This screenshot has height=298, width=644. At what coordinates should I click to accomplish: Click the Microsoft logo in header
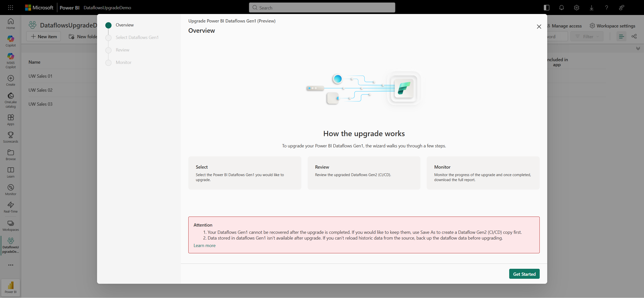point(39,7)
